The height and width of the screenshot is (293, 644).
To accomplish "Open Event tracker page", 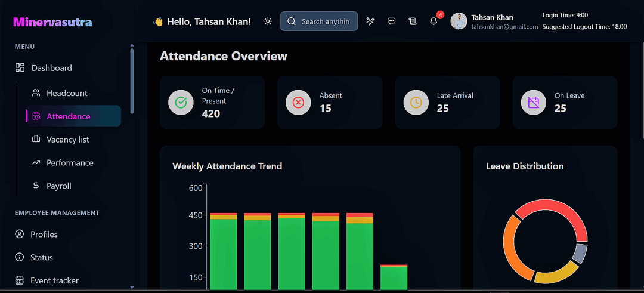I will click(54, 280).
